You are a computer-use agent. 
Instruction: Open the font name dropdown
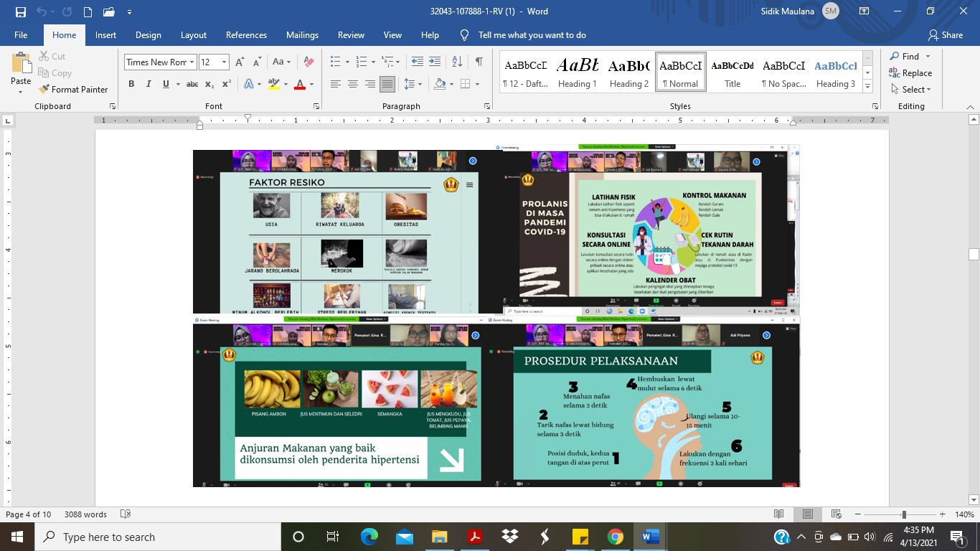pos(192,62)
